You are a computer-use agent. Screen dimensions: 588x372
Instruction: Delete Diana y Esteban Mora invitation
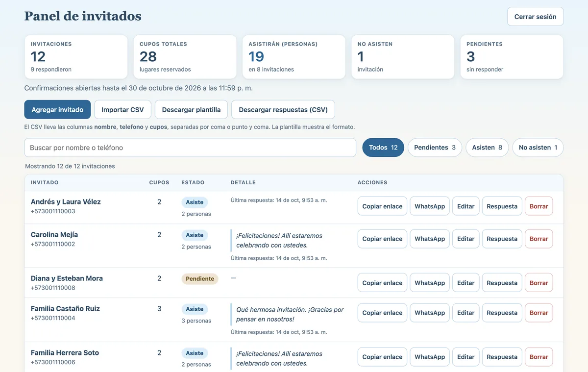tap(539, 283)
